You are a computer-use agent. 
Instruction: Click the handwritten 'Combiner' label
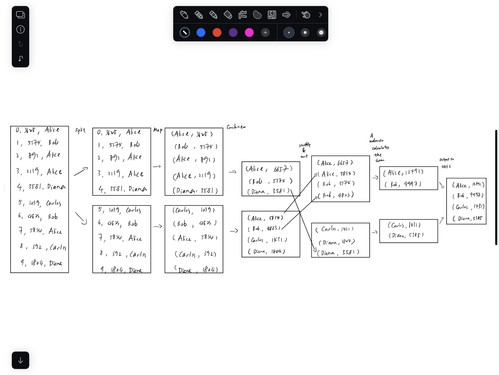pyautogui.click(x=236, y=127)
